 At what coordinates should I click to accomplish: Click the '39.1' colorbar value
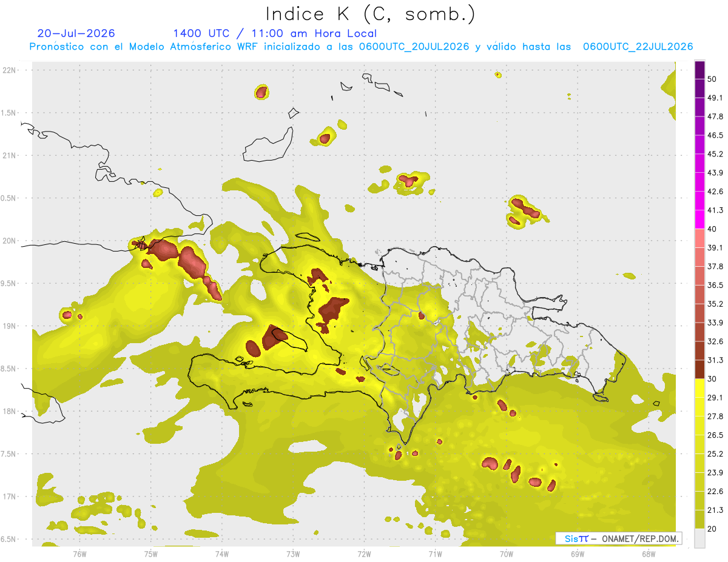pyautogui.click(x=715, y=248)
